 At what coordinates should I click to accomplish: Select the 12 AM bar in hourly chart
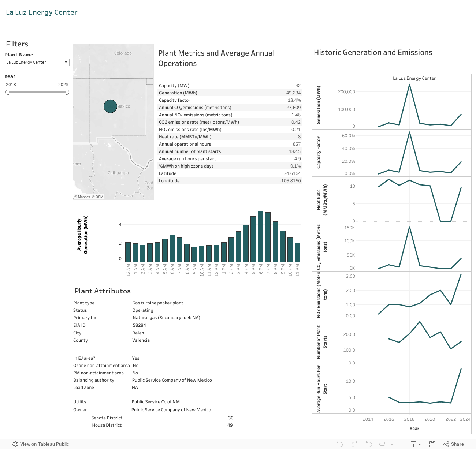tap(128, 252)
